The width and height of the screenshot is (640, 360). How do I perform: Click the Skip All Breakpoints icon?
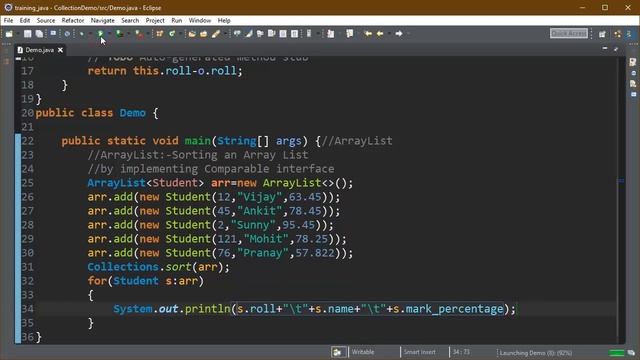(67, 34)
